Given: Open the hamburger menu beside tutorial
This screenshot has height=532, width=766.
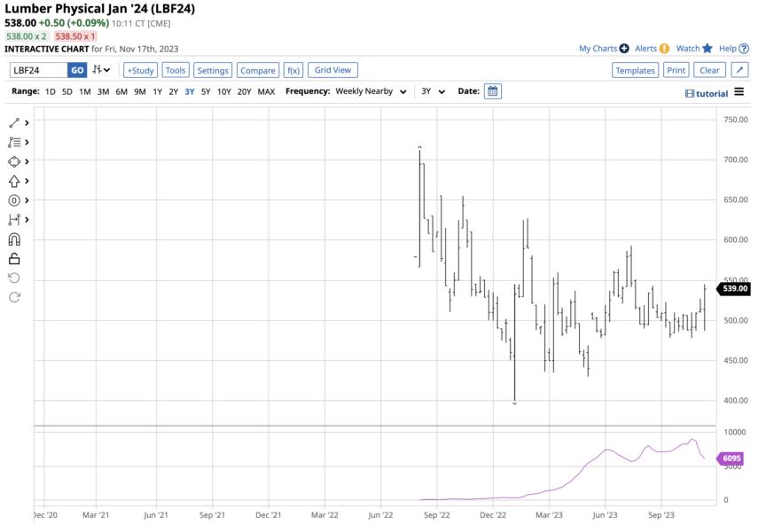Looking at the screenshot, I should click(740, 92).
